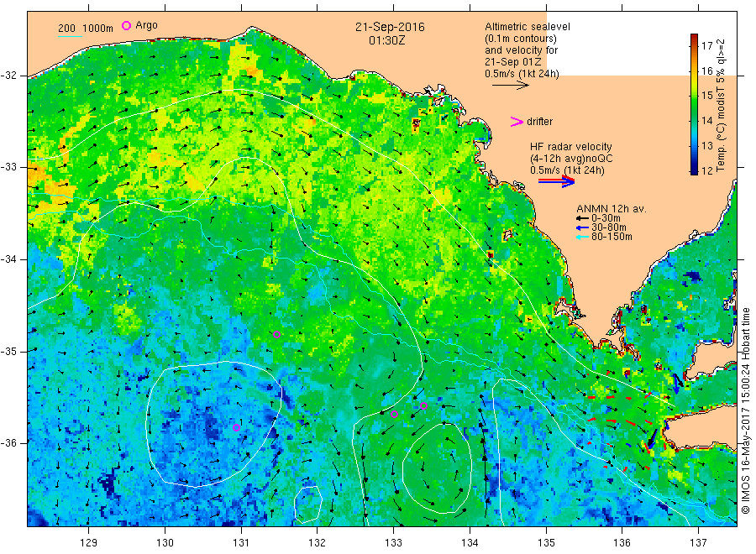Click the 14 label on temperature scale

click(x=706, y=120)
